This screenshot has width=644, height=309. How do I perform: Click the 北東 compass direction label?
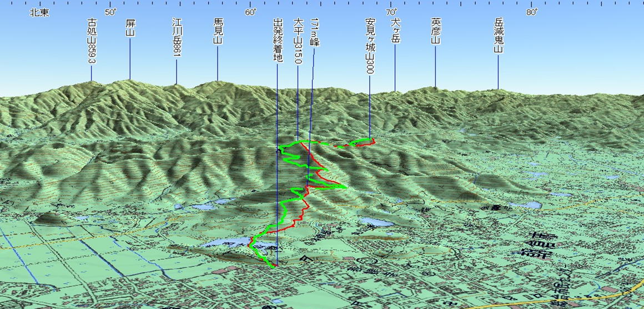coord(39,12)
